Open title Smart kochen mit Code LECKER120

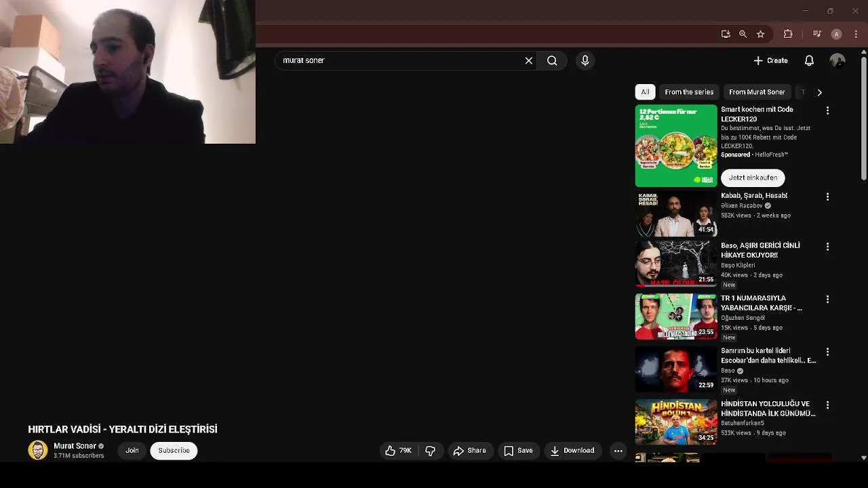[x=757, y=114]
